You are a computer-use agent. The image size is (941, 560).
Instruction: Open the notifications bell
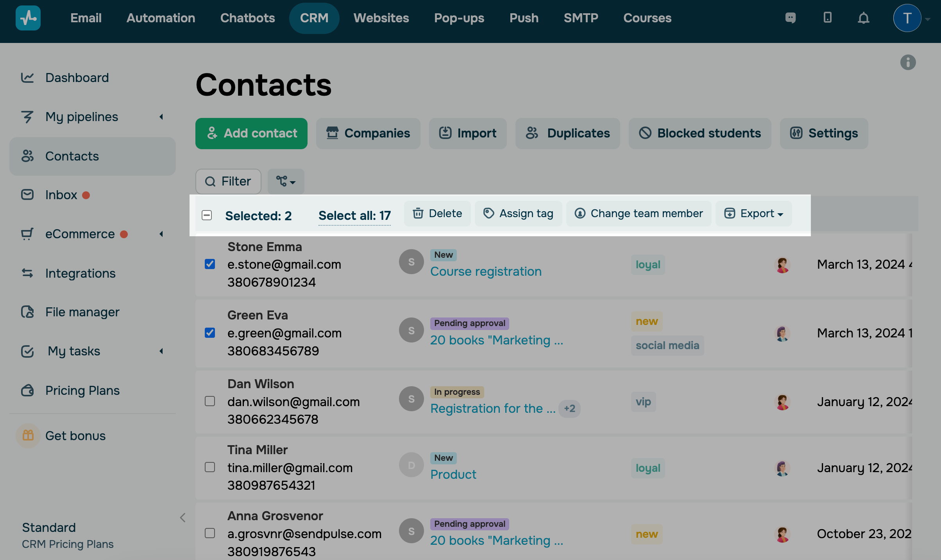point(863,18)
